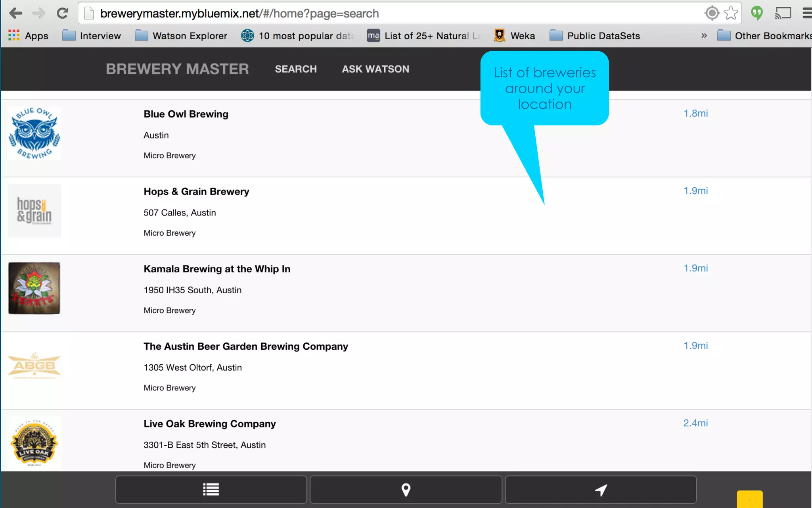Open 'The Austin Beer Garden Brewing Company' title

coord(246,346)
